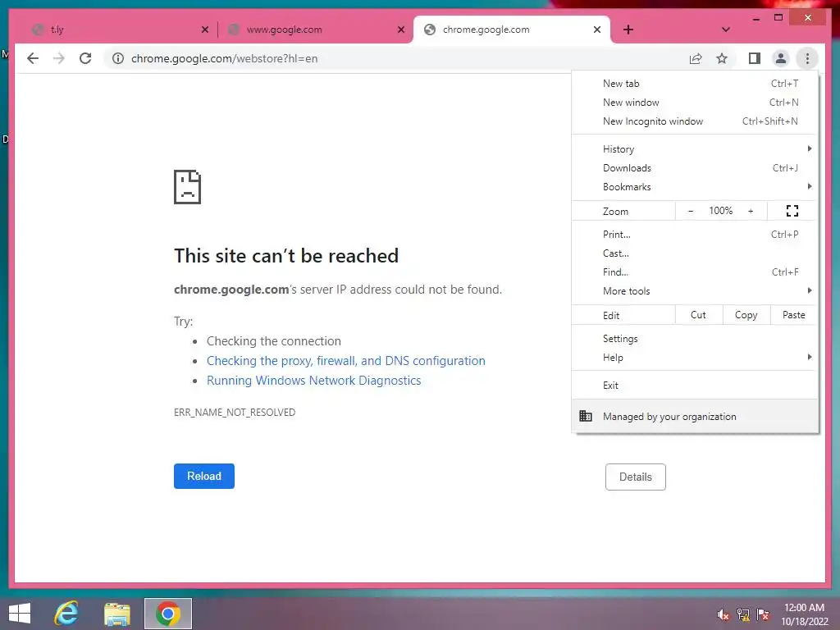Expand the More tools submenu

coord(695,291)
